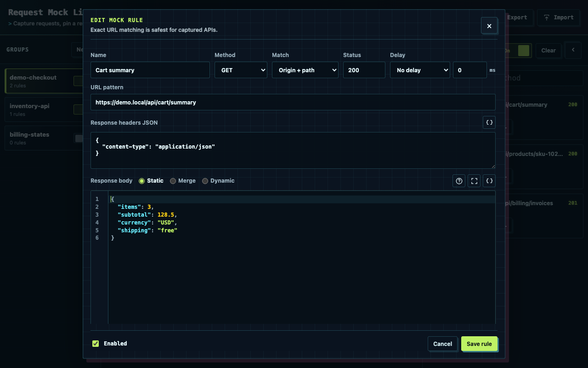The width and height of the screenshot is (588, 368).
Task: Toggle the Enabled checkbox
Action: click(x=96, y=344)
